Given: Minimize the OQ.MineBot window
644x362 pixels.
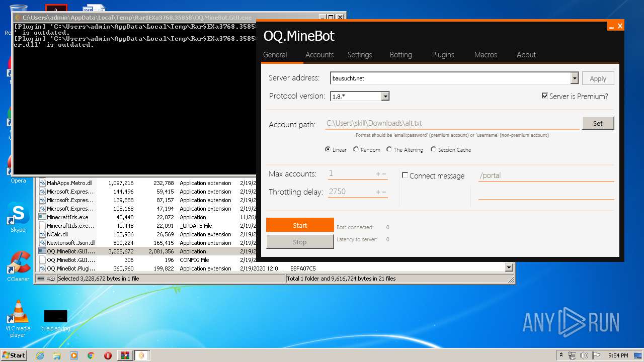Looking at the screenshot, I should point(611,27).
